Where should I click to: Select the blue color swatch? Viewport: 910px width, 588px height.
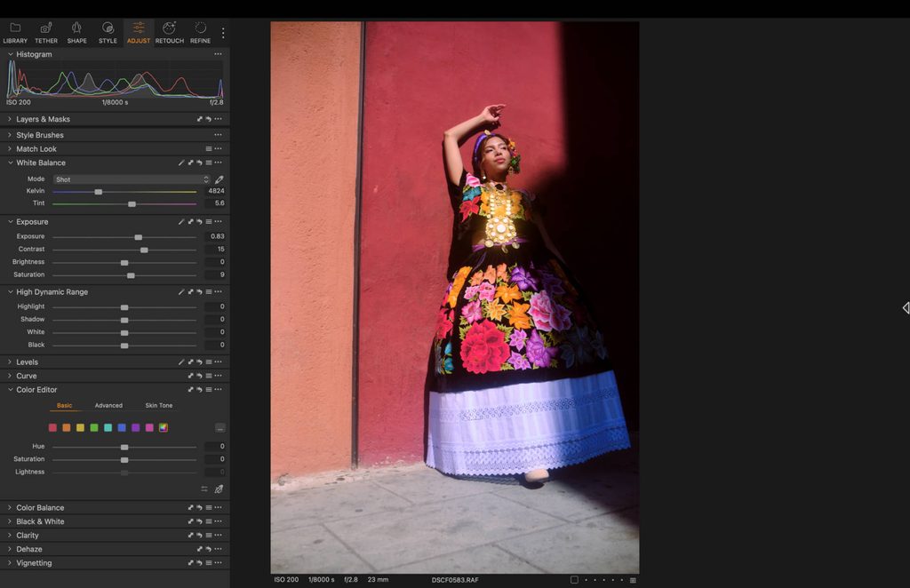pyautogui.click(x=122, y=428)
